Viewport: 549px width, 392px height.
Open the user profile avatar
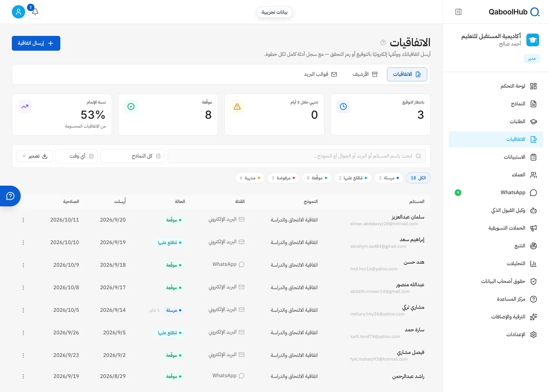click(18, 12)
